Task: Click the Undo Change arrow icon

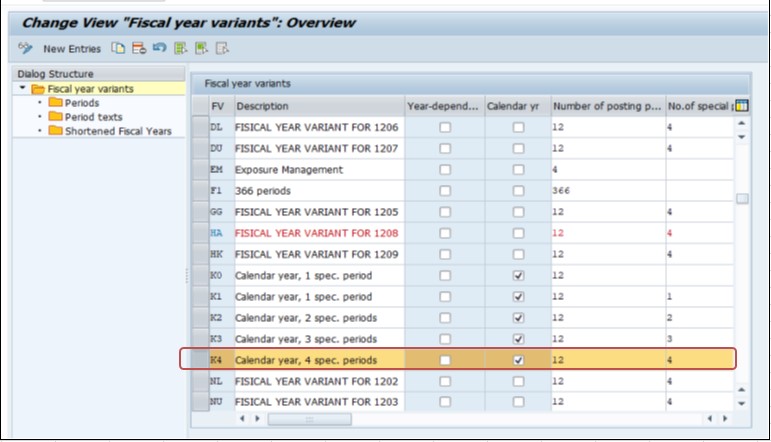Action: tap(159, 48)
